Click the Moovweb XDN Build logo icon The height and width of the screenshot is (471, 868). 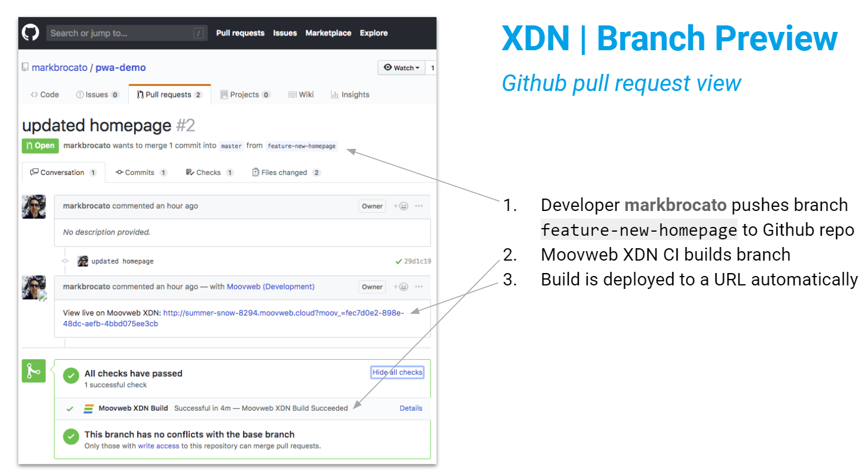tap(89, 408)
